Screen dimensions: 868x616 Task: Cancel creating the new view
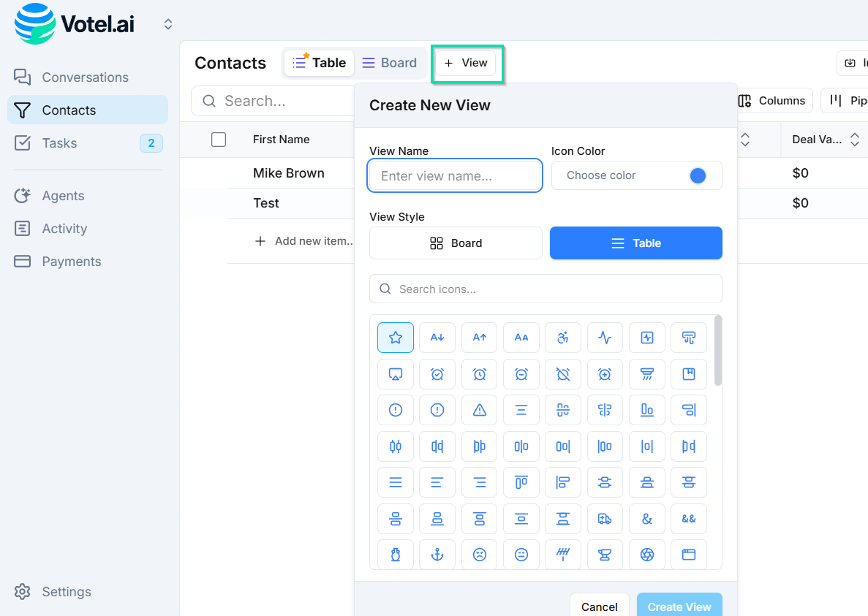[x=600, y=607]
